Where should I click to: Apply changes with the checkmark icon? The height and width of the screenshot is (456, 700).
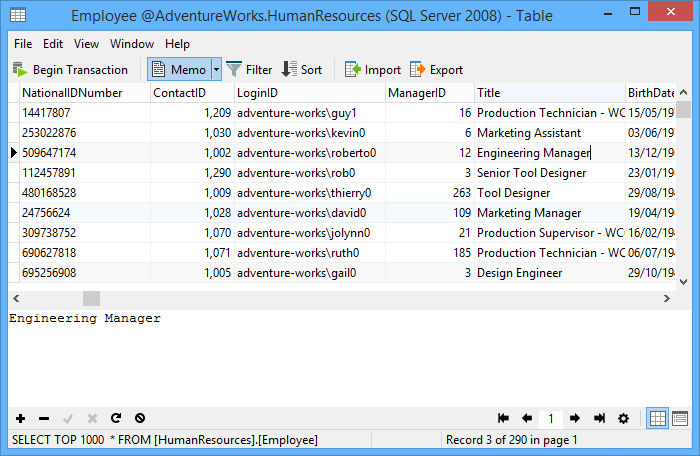[x=68, y=418]
